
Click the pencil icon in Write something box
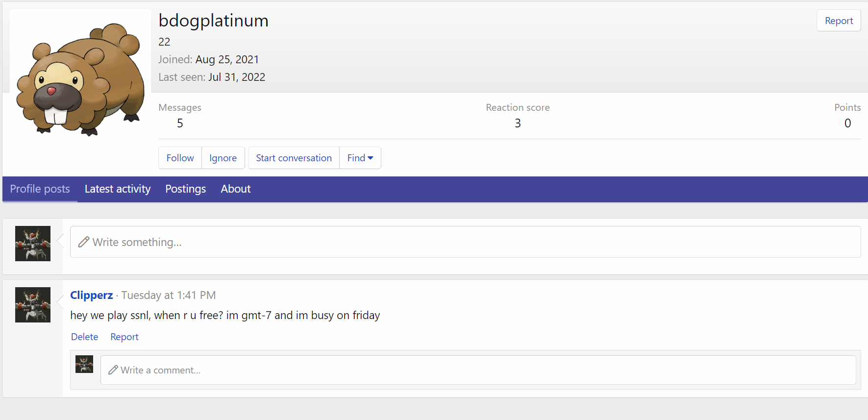(84, 242)
